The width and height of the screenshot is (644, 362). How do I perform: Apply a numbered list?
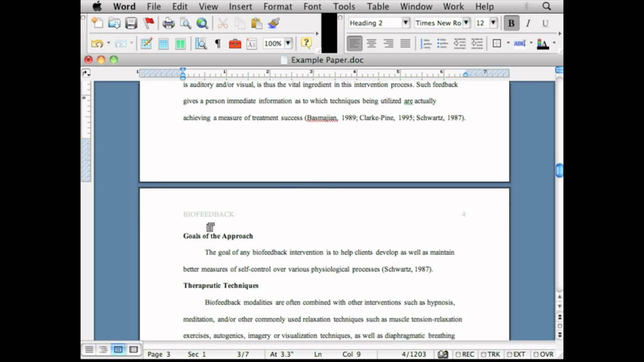coord(426,44)
